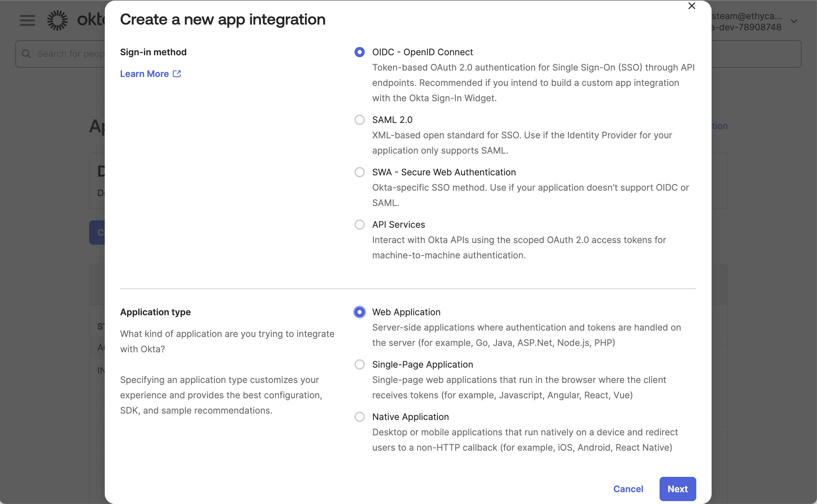
Task: Click the 'OIDC - OpenID Connect' label text
Action: click(422, 52)
